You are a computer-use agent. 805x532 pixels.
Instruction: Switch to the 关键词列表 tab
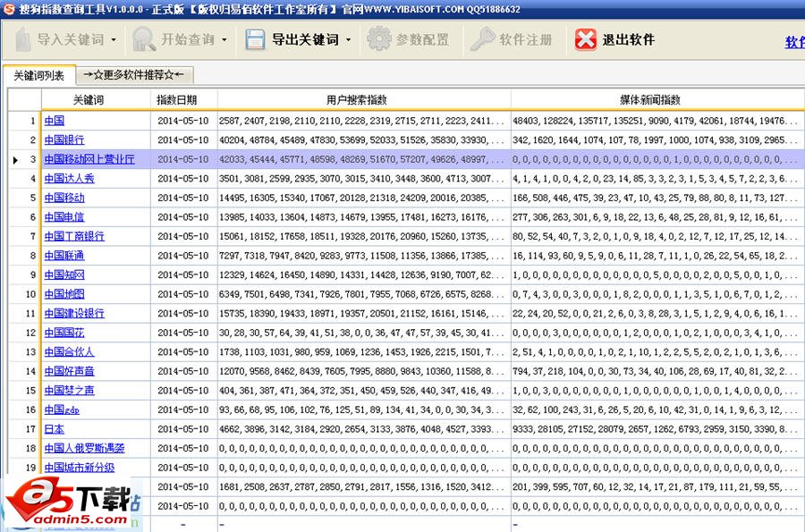coord(38,76)
